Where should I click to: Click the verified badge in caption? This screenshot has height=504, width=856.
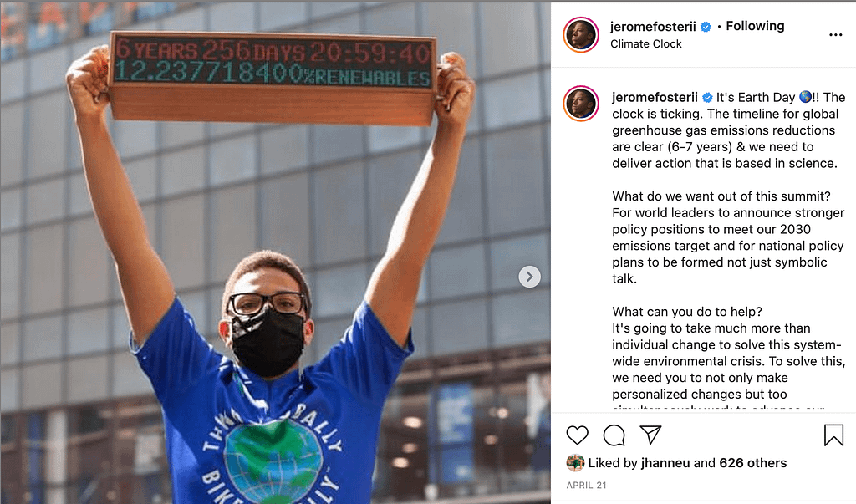coord(707,98)
